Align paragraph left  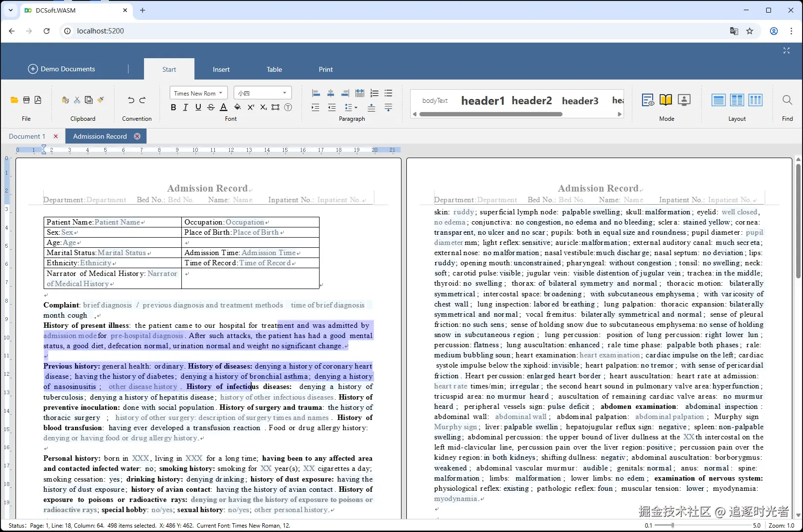click(316, 93)
